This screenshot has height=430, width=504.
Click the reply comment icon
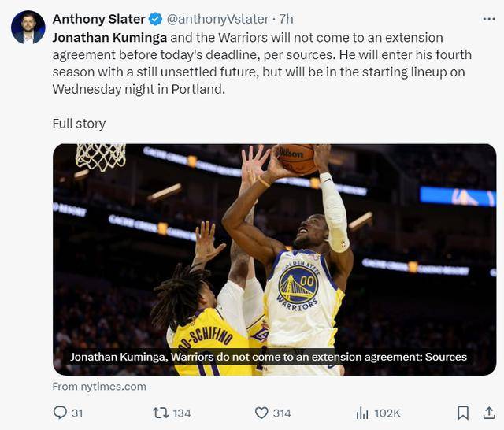60,413
